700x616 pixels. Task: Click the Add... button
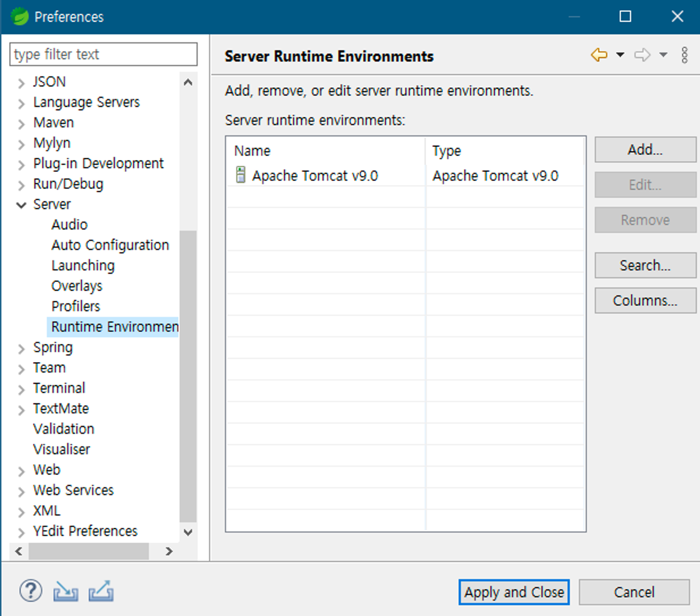645,150
